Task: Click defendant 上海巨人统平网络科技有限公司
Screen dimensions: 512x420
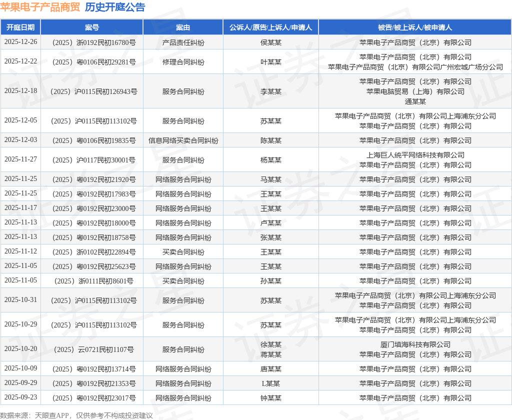Action: coord(415,155)
